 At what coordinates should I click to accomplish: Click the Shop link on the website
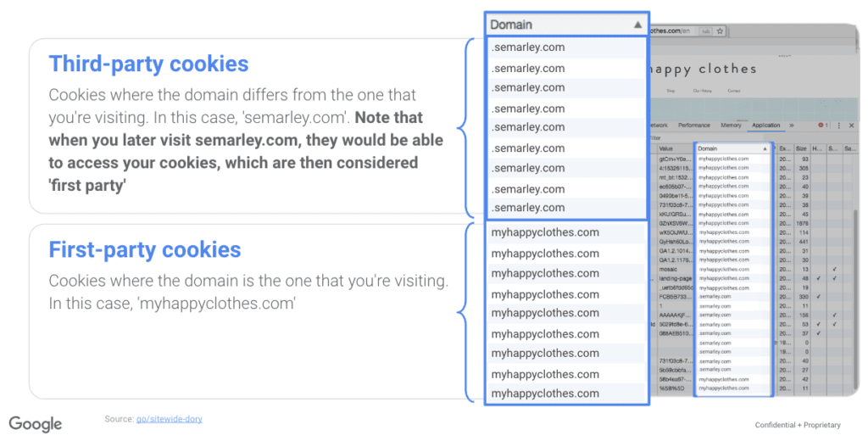(670, 91)
